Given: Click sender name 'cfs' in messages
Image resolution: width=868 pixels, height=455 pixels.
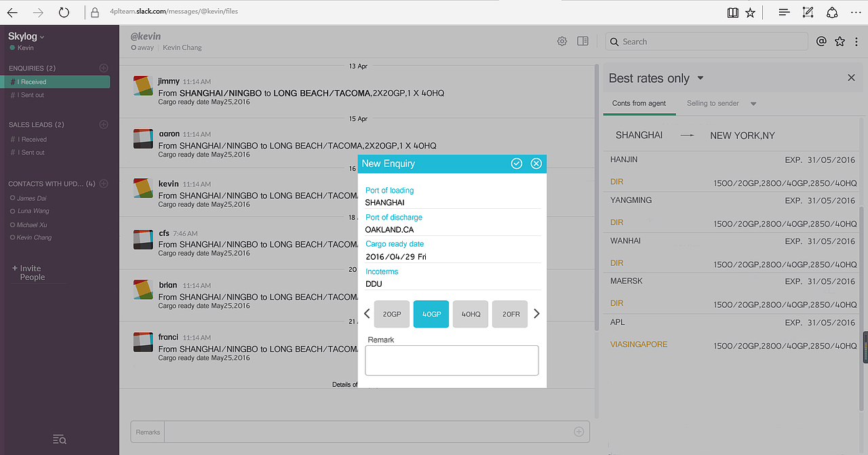Looking at the screenshot, I should pyautogui.click(x=164, y=233).
